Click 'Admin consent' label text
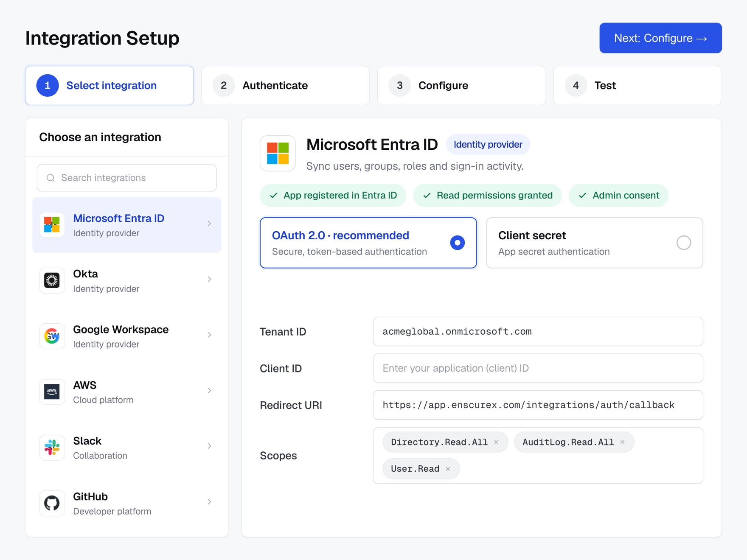747x560 pixels. pyautogui.click(x=626, y=195)
